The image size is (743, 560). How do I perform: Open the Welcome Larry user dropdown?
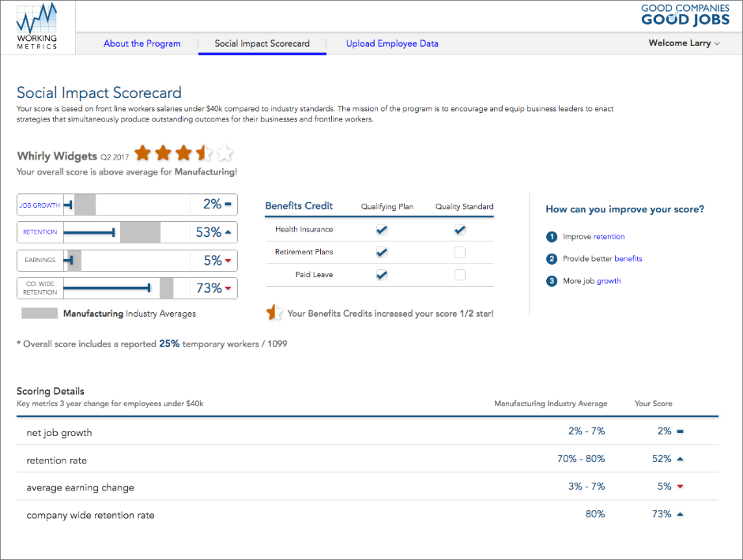(684, 43)
